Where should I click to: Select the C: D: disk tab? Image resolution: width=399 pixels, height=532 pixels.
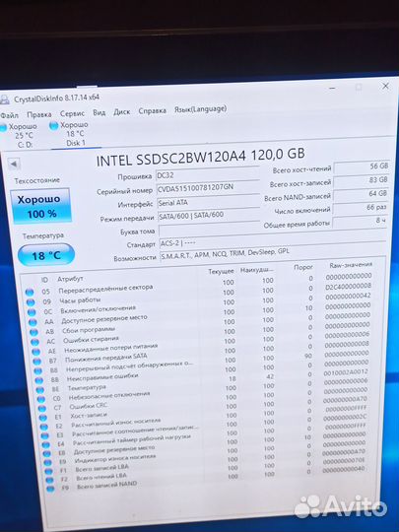click(x=21, y=136)
